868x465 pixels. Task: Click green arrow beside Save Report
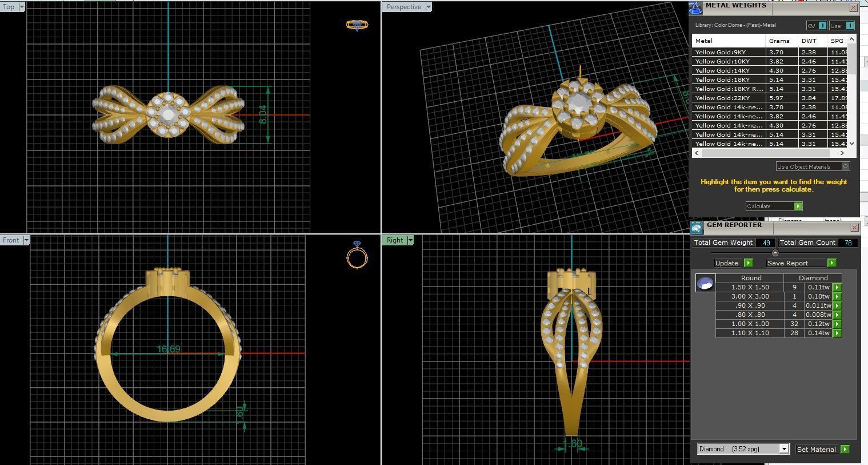point(831,263)
